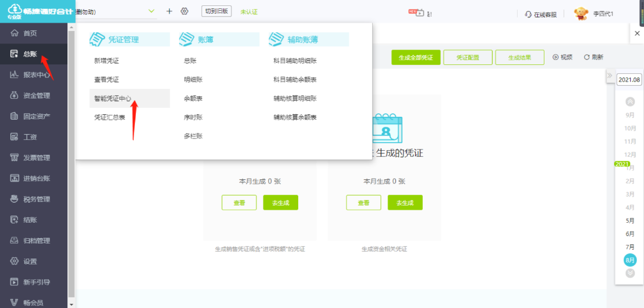Click the 在线客服 headset icon
The width and height of the screenshot is (644, 308).
[x=528, y=14]
